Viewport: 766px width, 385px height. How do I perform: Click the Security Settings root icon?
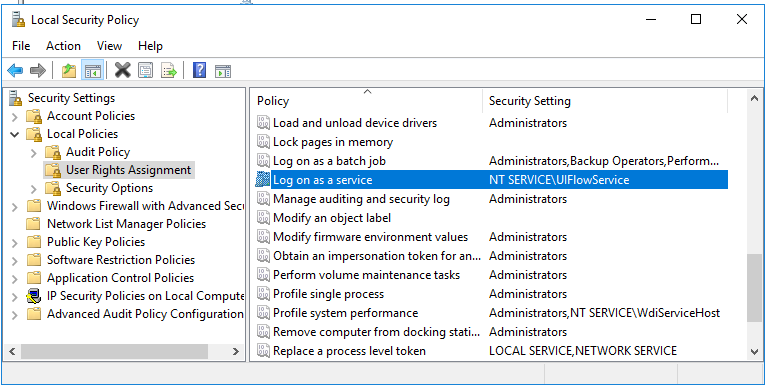[x=16, y=98]
